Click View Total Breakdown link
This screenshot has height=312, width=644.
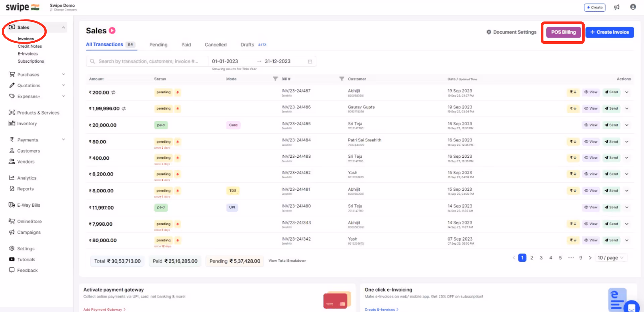[287, 261]
